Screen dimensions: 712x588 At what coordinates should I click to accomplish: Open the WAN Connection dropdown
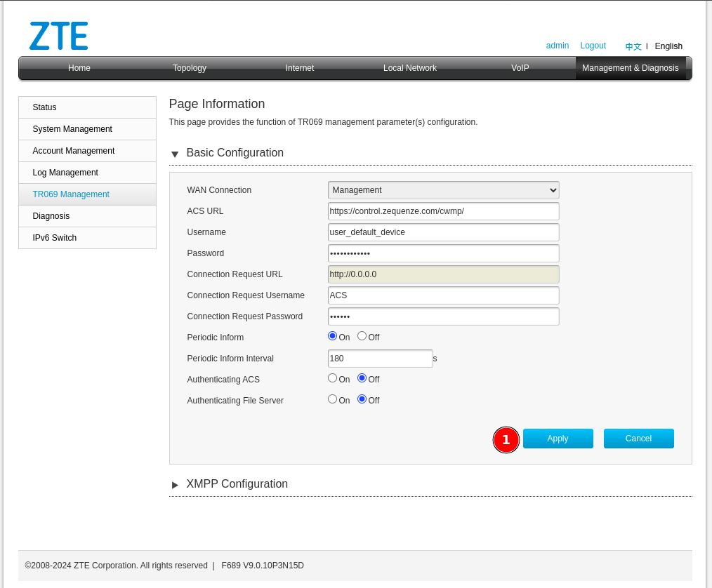point(443,190)
